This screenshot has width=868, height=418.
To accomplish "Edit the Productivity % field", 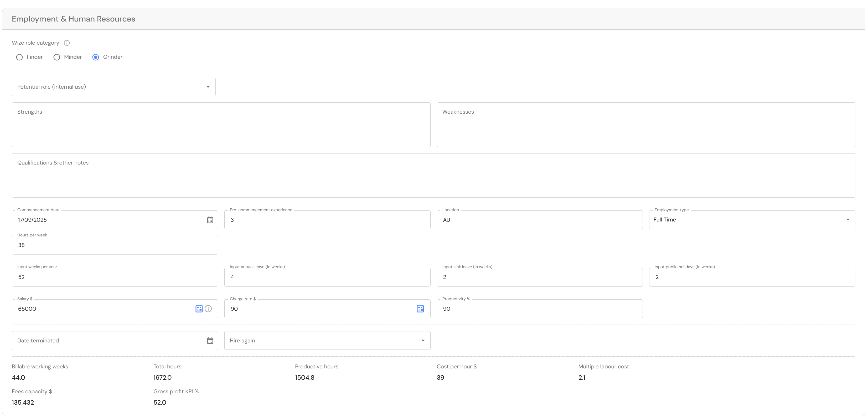I will pos(539,309).
